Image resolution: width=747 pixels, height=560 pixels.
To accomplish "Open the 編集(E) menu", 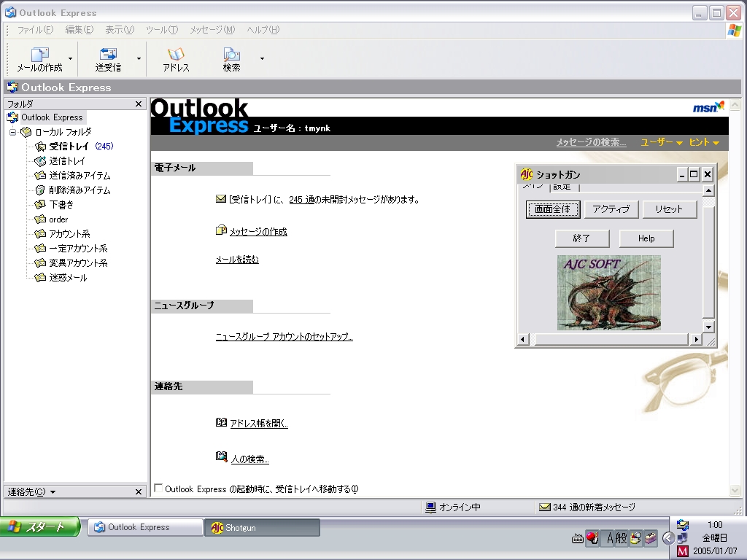I will (79, 30).
